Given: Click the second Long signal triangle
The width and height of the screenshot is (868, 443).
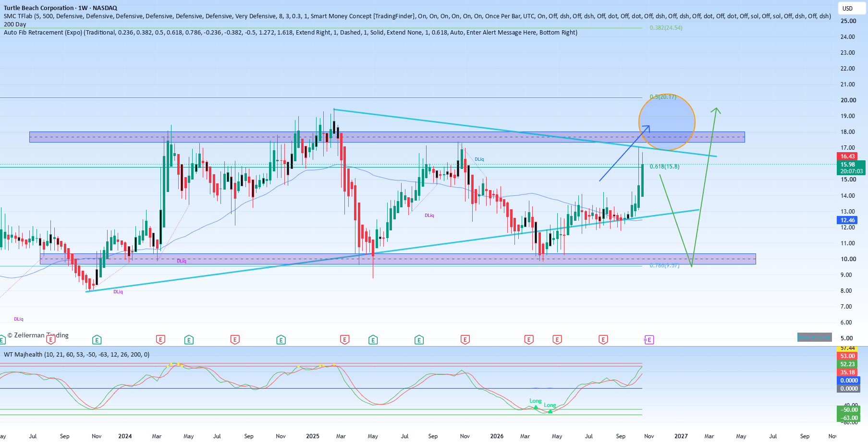Looking at the screenshot, I should coord(550,411).
